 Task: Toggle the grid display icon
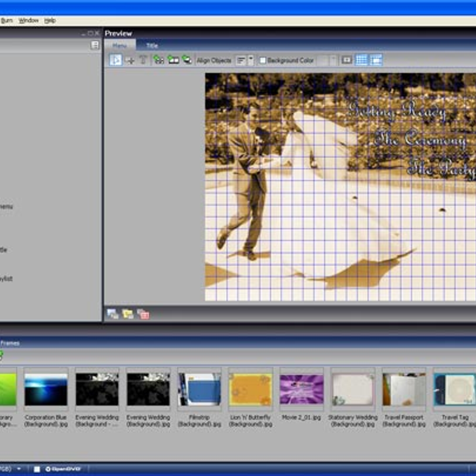(x=361, y=60)
